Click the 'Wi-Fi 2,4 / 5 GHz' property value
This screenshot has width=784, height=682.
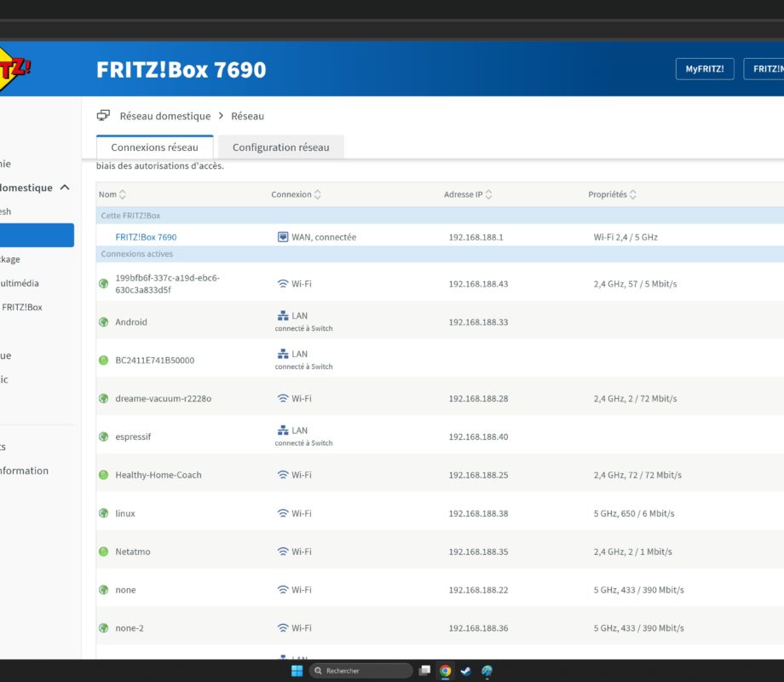[x=625, y=237]
